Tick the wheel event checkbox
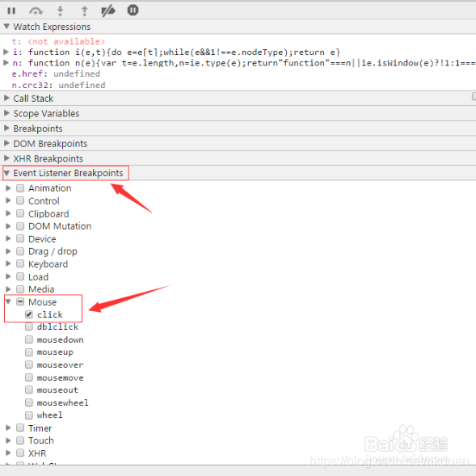The width and height of the screenshot is (476, 476). point(29,415)
